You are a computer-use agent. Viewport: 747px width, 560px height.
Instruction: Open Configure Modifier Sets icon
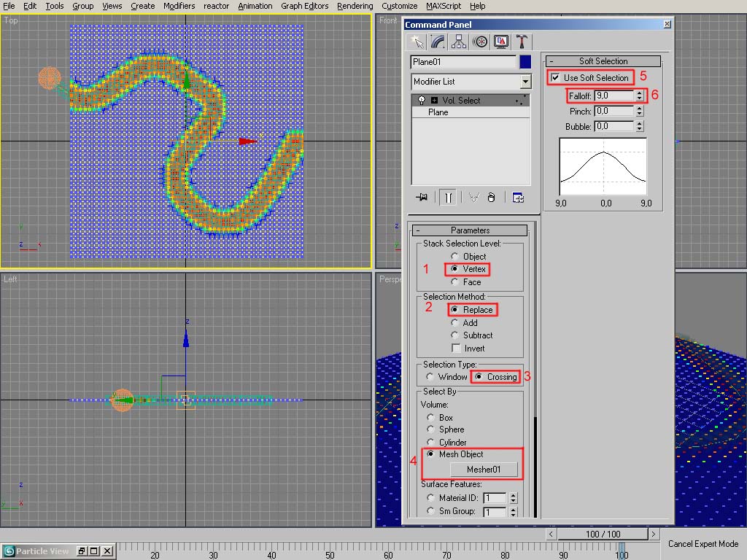click(x=518, y=198)
